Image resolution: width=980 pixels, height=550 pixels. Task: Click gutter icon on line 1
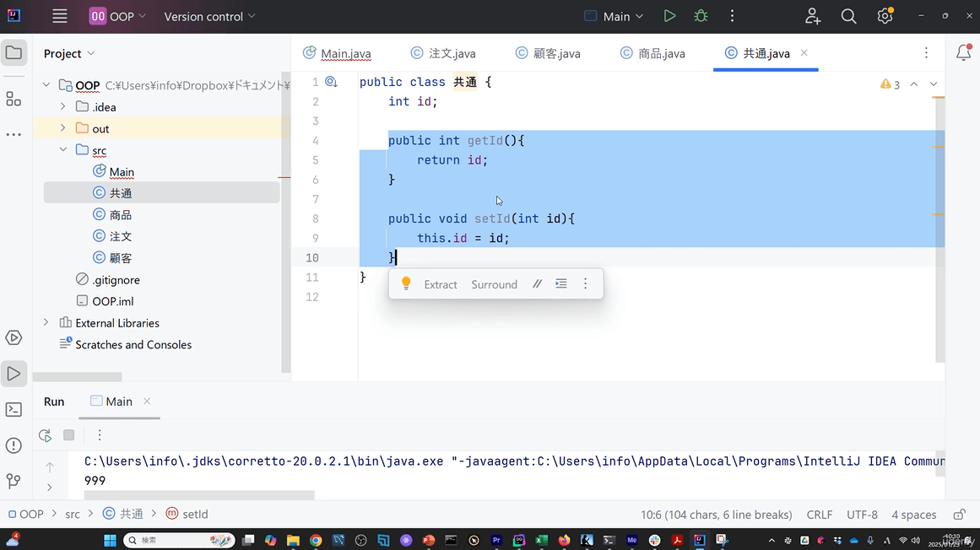click(x=331, y=82)
